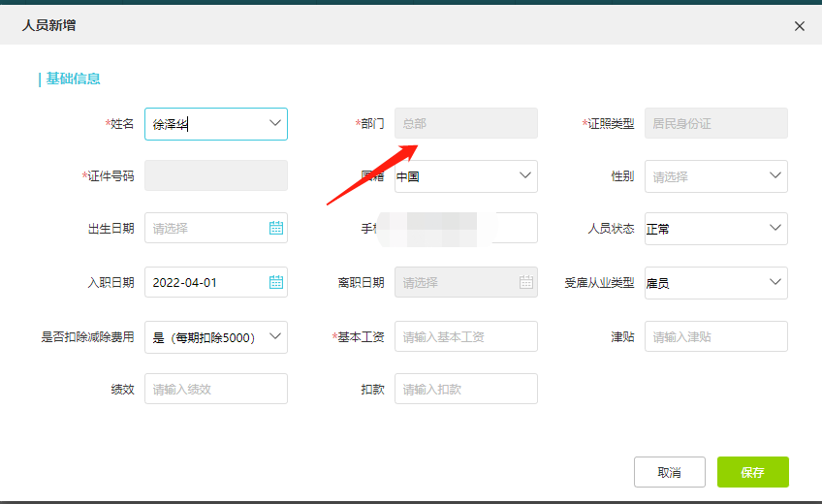Open the 是否扣除减除费用 dropdown

(x=216, y=337)
